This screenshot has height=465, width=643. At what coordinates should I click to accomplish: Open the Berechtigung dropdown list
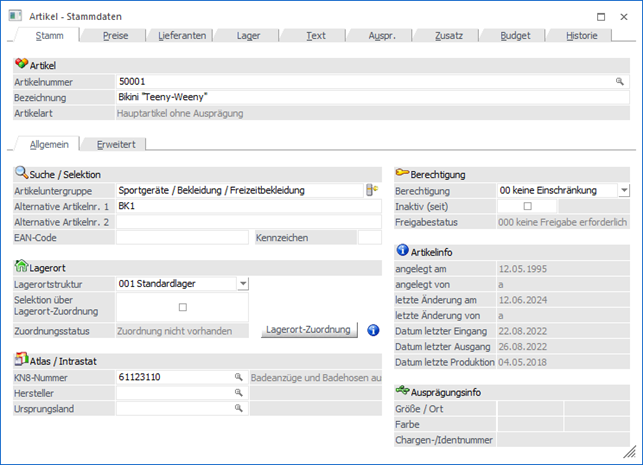click(x=623, y=189)
